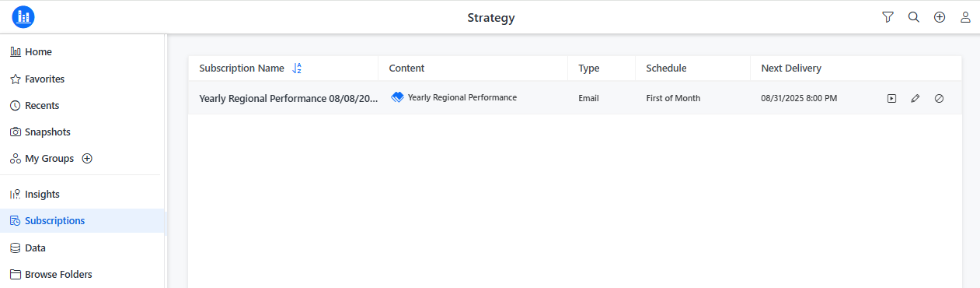Edit the subscription with pencil icon
The height and width of the screenshot is (288, 980).
pyautogui.click(x=915, y=99)
